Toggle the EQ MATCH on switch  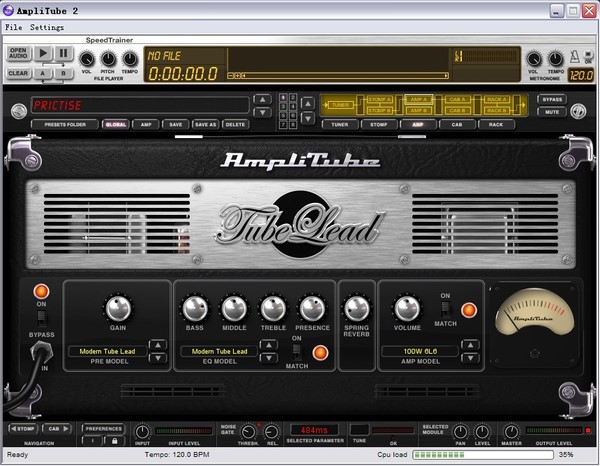click(x=297, y=352)
